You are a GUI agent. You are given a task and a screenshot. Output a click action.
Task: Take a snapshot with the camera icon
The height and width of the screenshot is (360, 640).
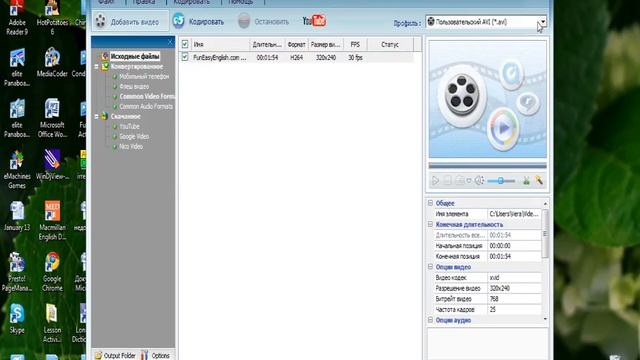460,180
